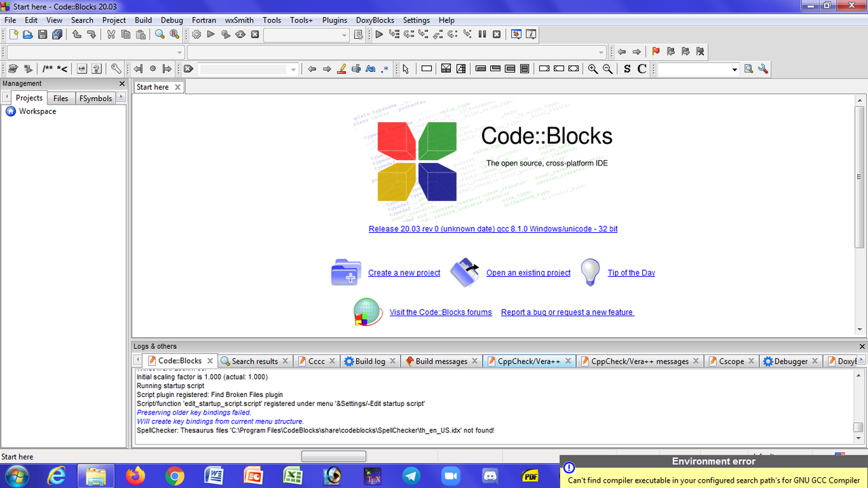The width and height of the screenshot is (868, 488).
Task: Click the Highlight marker pen icon
Action: [341, 69]
